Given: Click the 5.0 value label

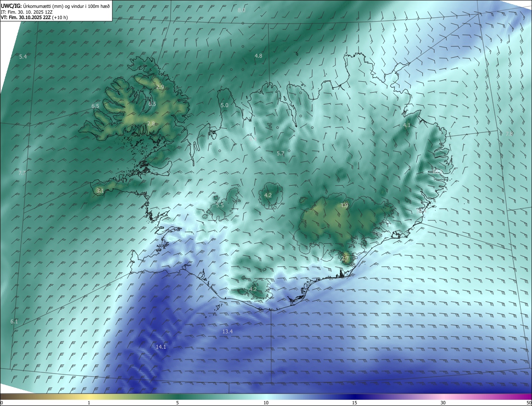Looking at the screenshot, I should pos(224,105).
